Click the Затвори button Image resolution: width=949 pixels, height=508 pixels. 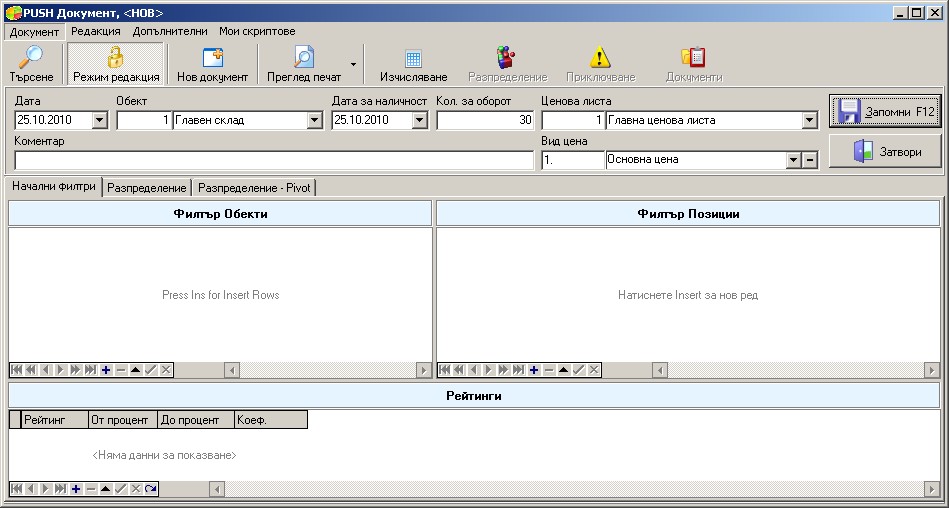coord(885,151)
